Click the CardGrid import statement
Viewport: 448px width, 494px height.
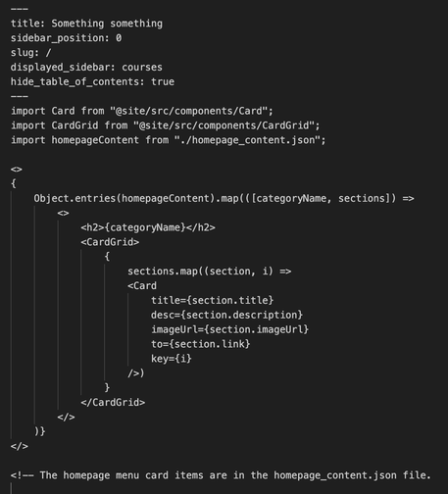(x=166, y=125)
